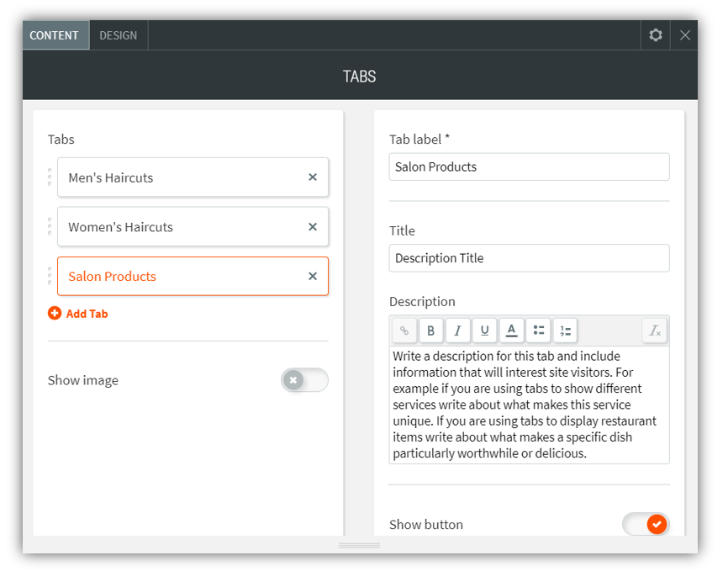The width and height of the screenshot is (728, 582).
Task: Clear formatting with the Tx icon
Action: coord(655,331)
